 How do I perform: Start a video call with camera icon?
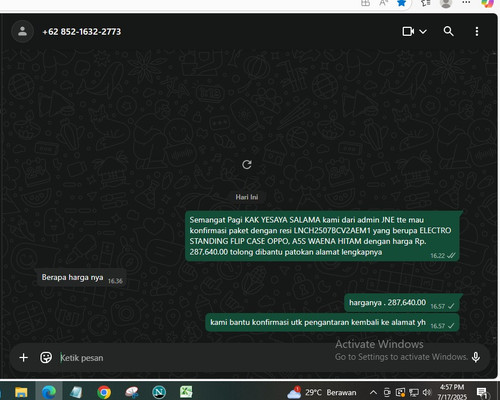pyautogui.click(x=408, y=31)
